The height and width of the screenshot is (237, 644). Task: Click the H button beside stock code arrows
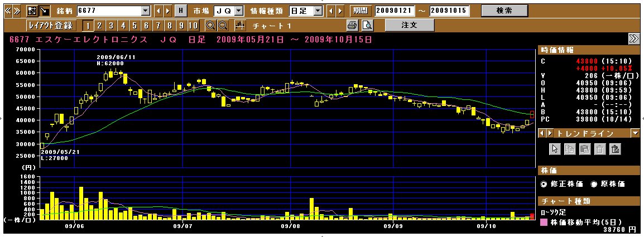point(180,11)
